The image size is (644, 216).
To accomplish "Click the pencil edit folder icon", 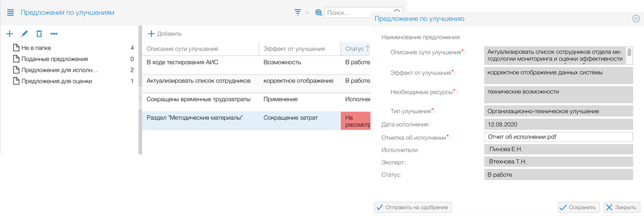I will coord(25,34).
